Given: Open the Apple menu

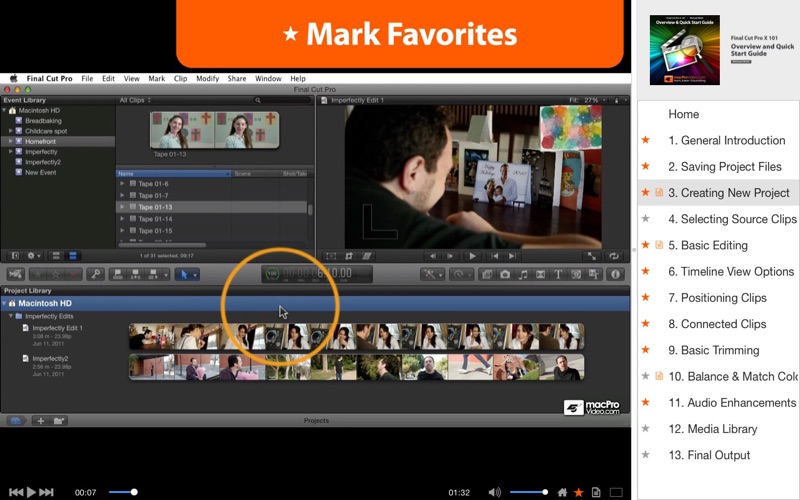Looking at the screenshot, I should click(14, 78).
